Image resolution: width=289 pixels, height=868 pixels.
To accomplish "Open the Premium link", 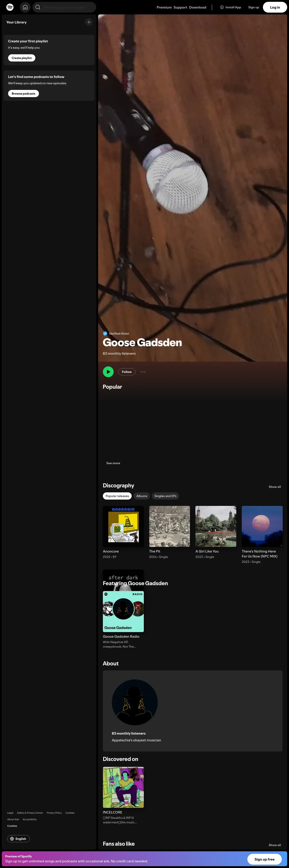I will 164,7.
